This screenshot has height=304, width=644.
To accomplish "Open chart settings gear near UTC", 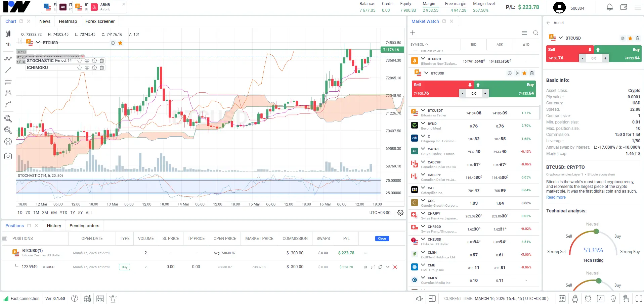I will click(x=400, y=213).
